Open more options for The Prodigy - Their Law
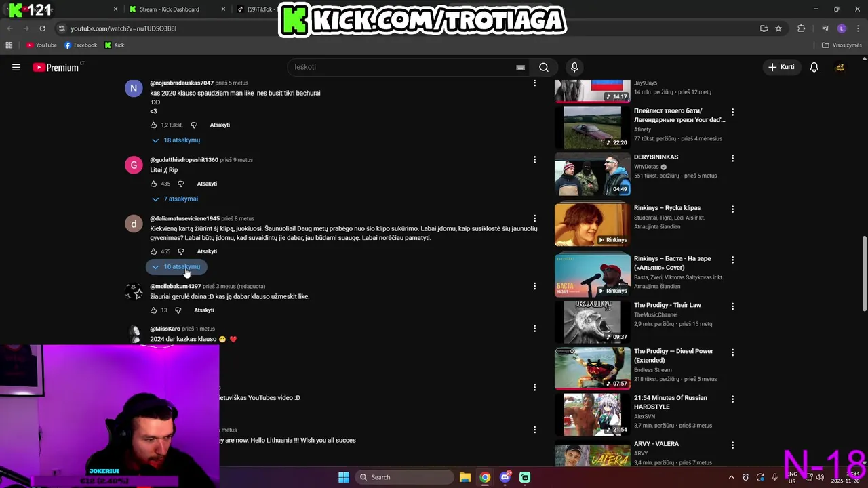This screenshot has width=868, height=488. pos(732,306)
